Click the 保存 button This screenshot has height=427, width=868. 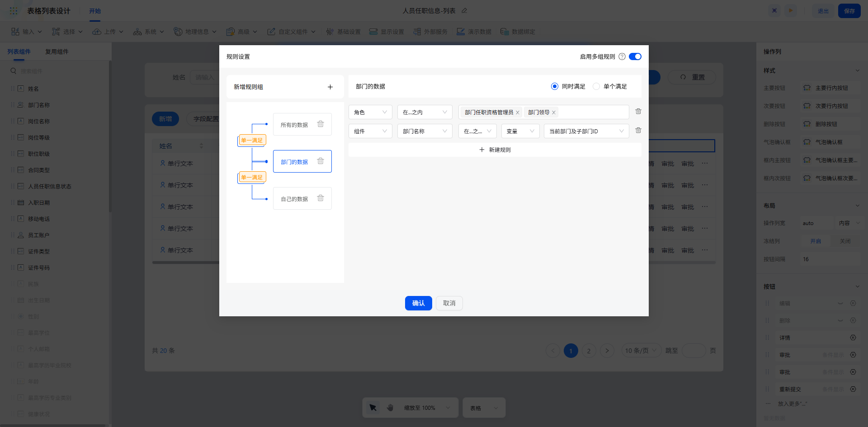coord(849,11)
